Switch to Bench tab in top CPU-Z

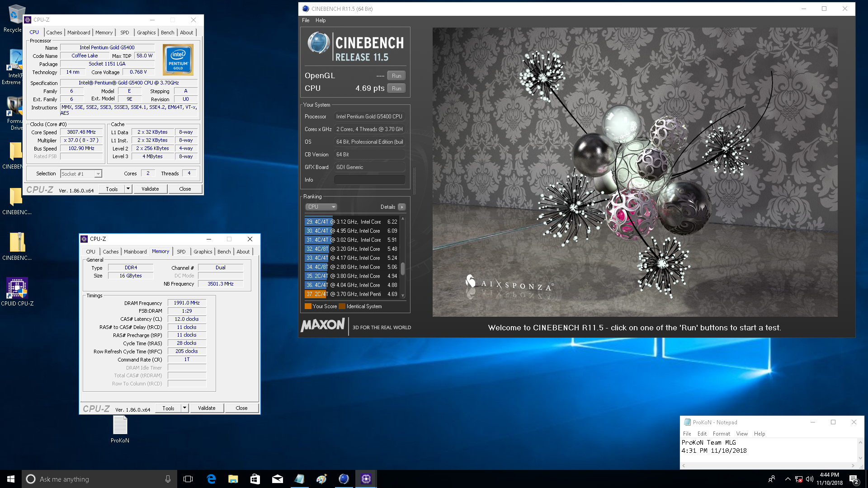coord(168,33)
